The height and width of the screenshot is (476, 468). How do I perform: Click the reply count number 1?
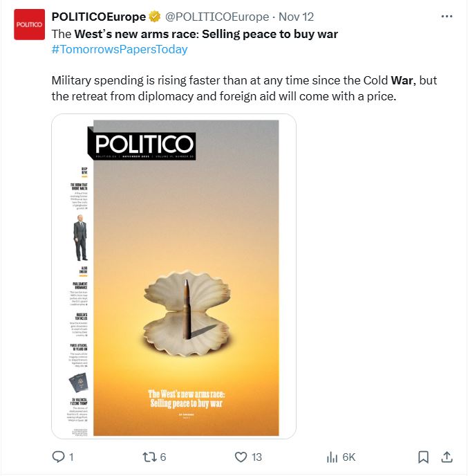[x=71, y=457]
